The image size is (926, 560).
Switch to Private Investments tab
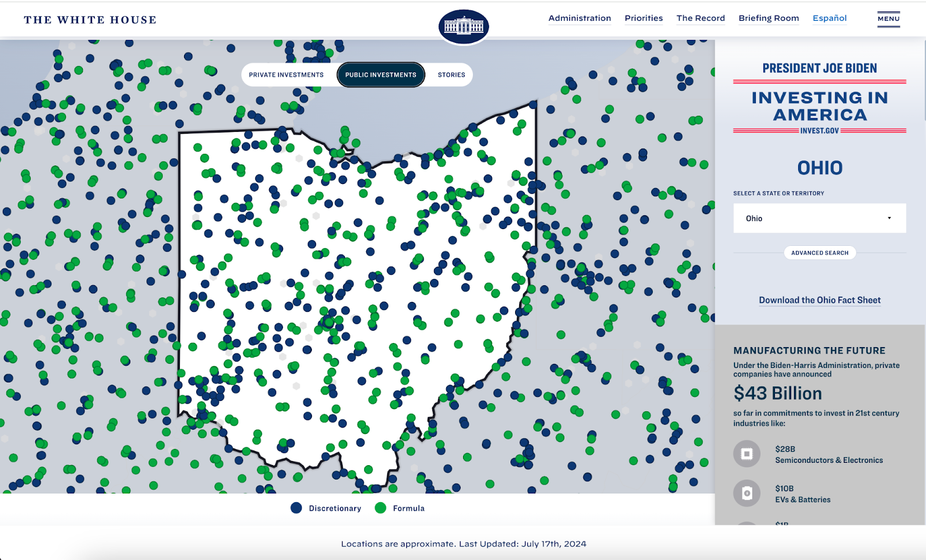[x=286, y=75]
